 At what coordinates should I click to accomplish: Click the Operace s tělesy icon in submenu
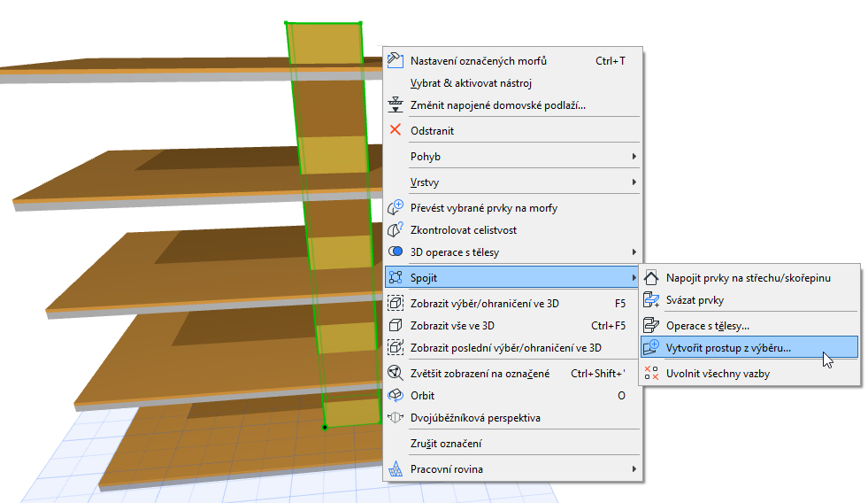(651, 325)
